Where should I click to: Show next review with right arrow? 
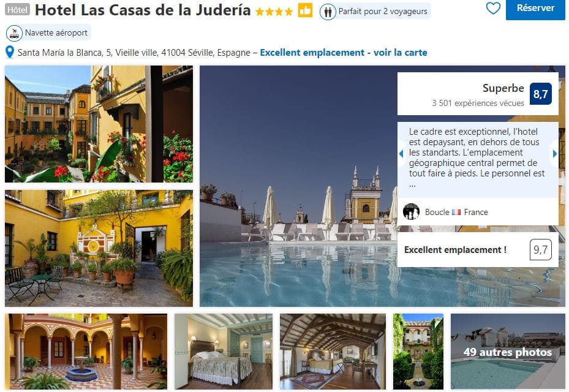tap(554, 154)
